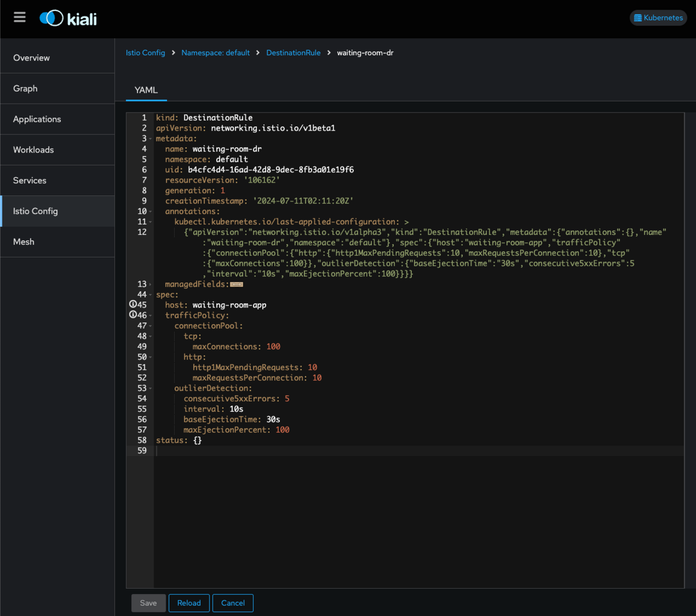
Task: Click maxEjectionPercent value 100
Action: pos(282,430)
